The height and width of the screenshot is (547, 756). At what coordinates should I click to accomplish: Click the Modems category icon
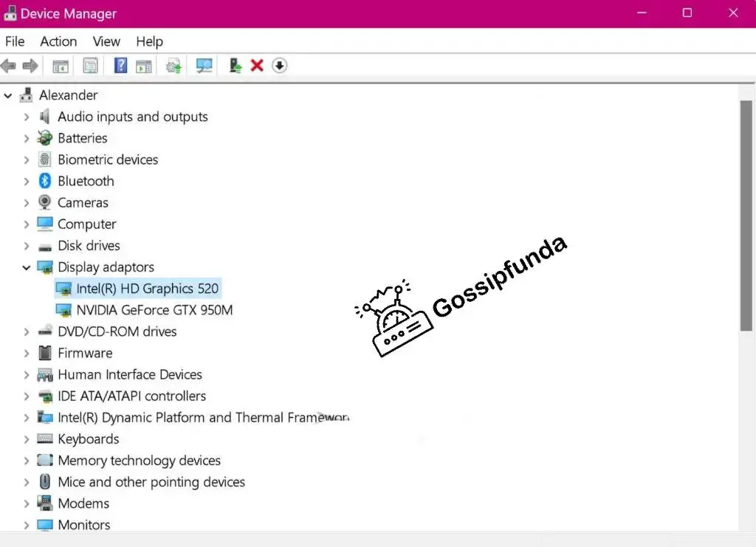(x=45, y=503)
